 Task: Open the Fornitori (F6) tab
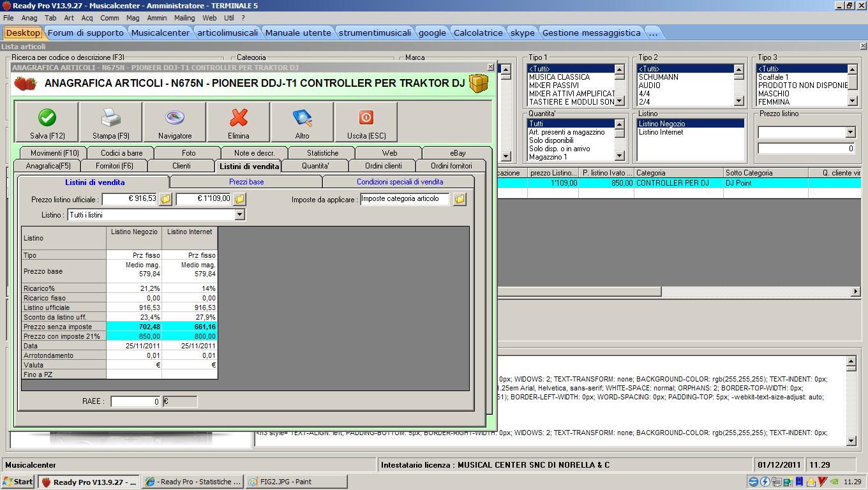[115, 166]
